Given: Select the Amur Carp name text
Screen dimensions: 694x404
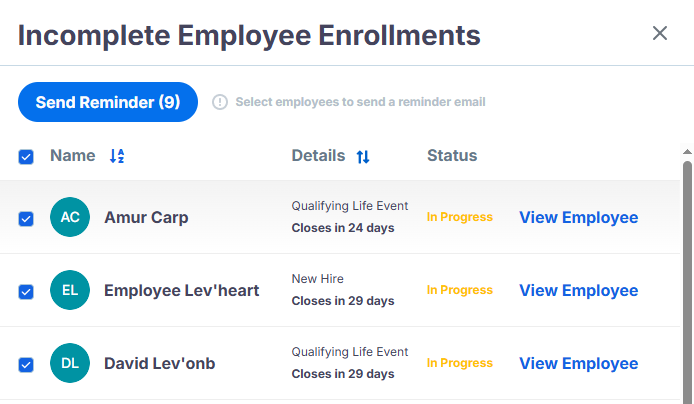Looking at the screenshot, I should pyautogui.click(x=146, y=217).
